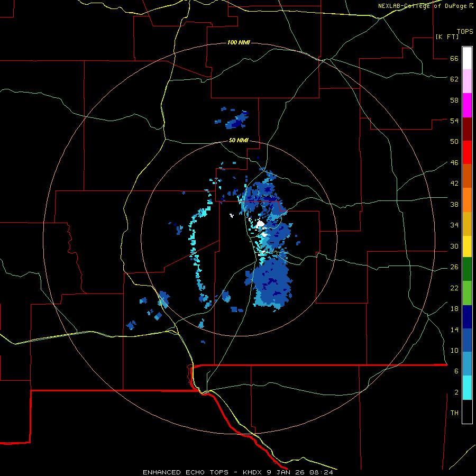Viewport: 476px width, 476px height.
Task: Click the burnt orange legend swatch
Action: point(467,176)
